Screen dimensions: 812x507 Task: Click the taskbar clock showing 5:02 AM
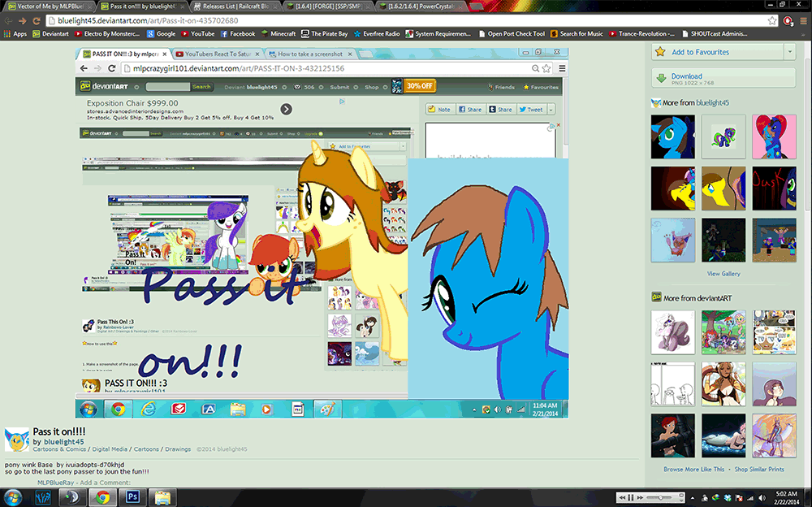click(x=786, y=498)
